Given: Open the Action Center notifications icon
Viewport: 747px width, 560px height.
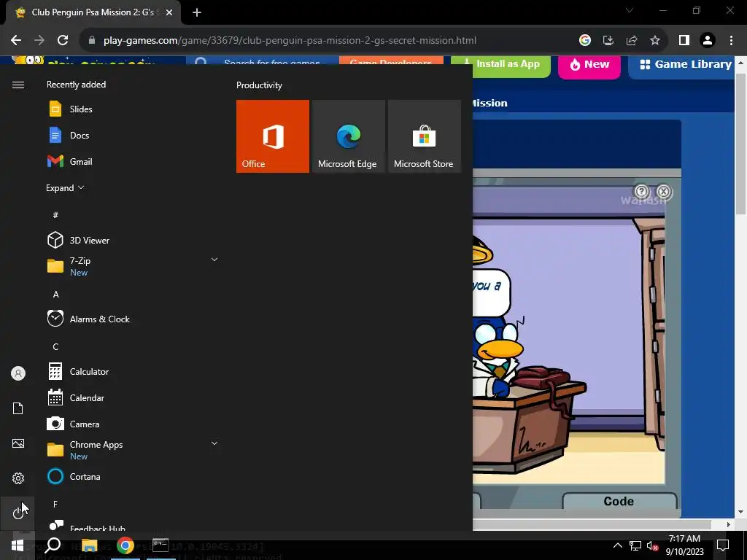Looking at the screenshot, I should point(723,545).
